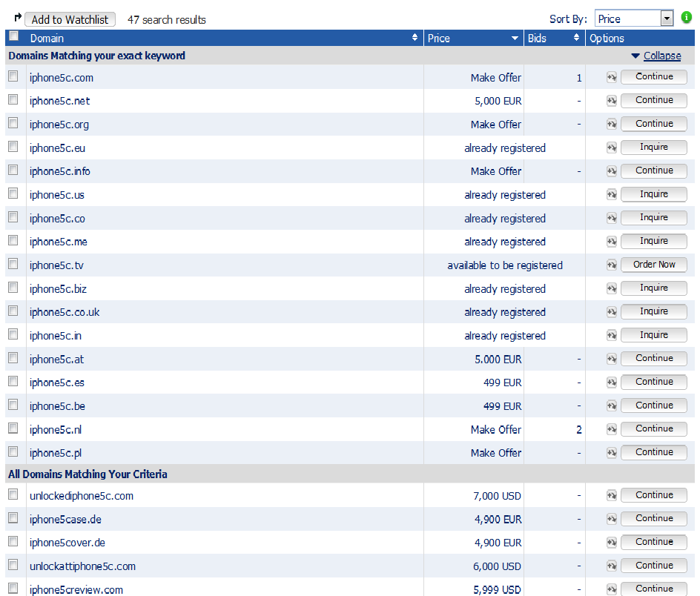Select the iphone5c.tv checkbox
Screen dimensions: 700x596
pyautogui.click(x=13, y=264)
